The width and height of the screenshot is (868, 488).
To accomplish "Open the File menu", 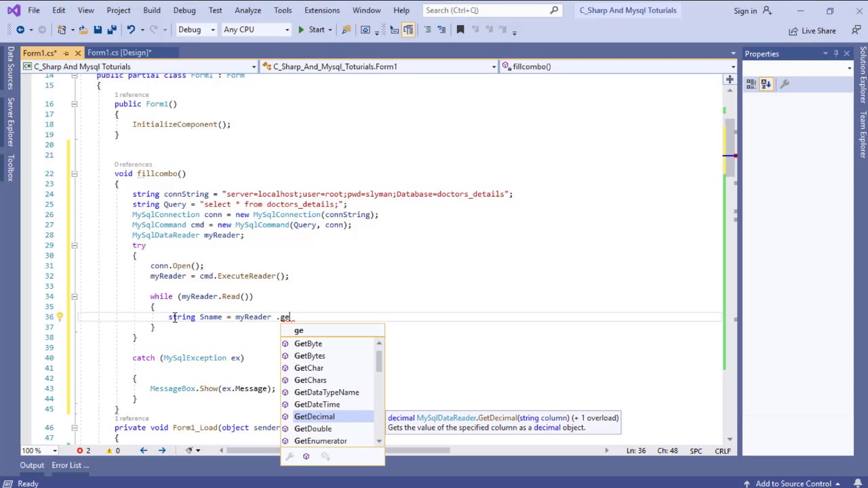I will 33,10.
